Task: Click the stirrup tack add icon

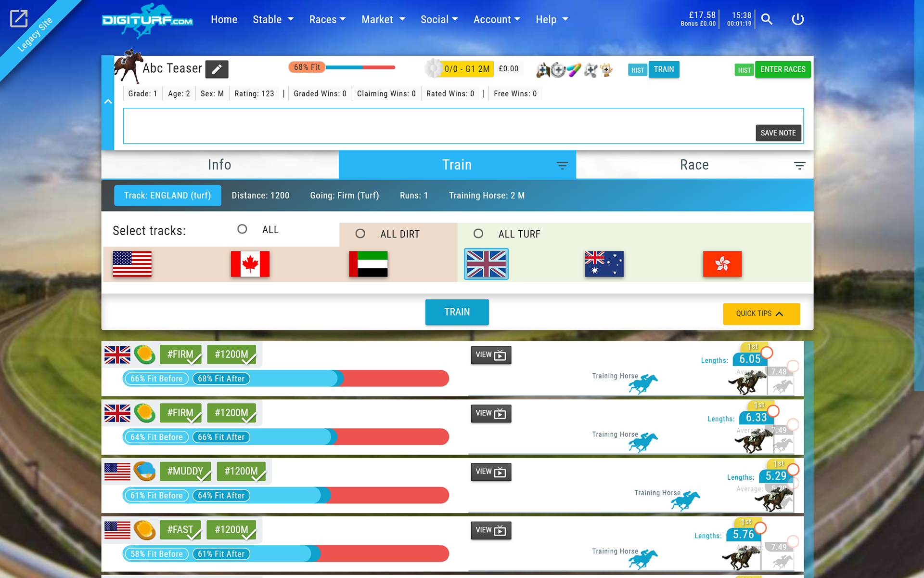Action: tap(590, 70)
